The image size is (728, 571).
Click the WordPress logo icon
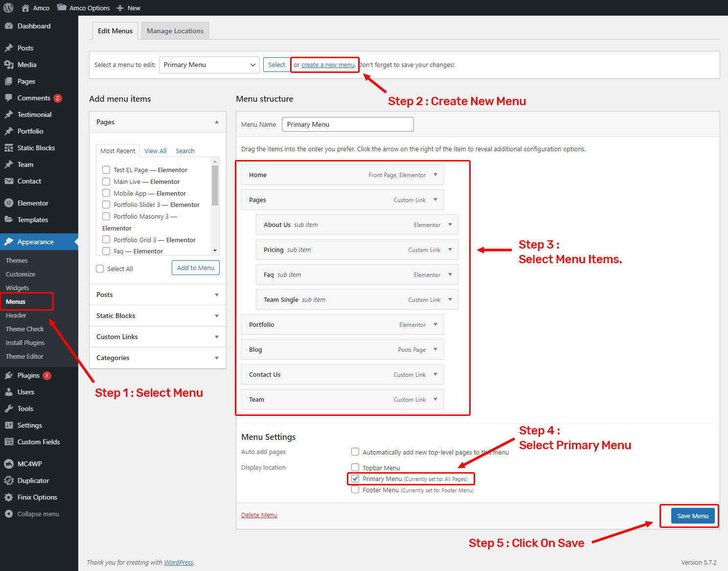pos(8,8)
